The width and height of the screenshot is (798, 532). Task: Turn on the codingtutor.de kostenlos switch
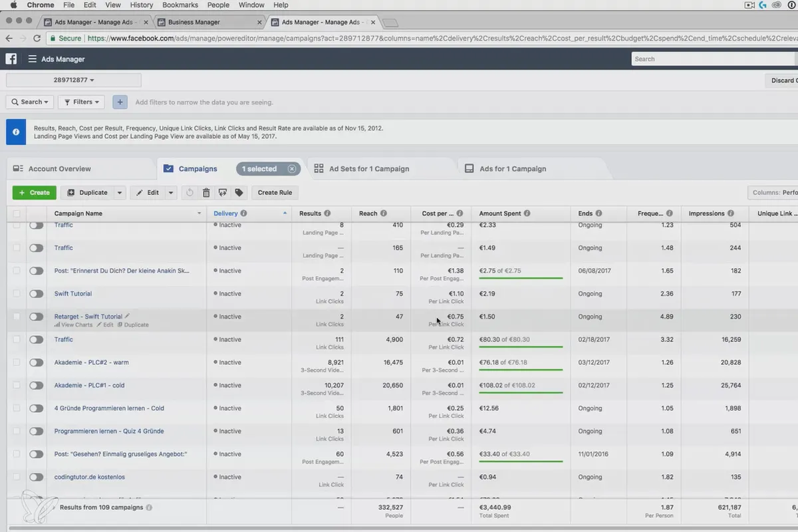tap(36, 477)
